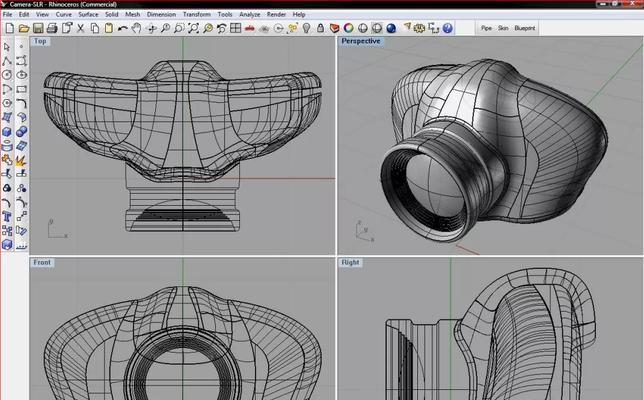Open the Curve menu
The image size is (644, 400).
click(64, 14)
